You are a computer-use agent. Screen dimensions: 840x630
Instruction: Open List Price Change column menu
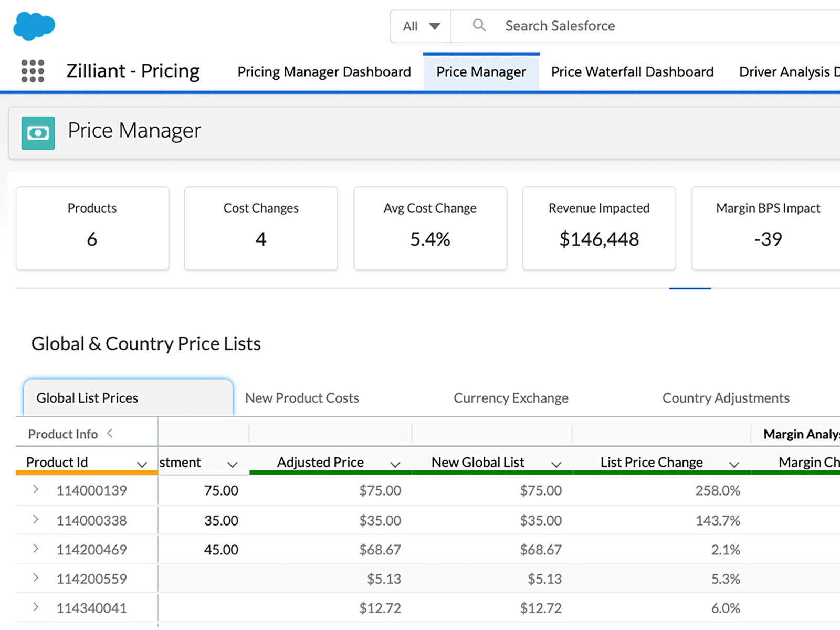734,464
